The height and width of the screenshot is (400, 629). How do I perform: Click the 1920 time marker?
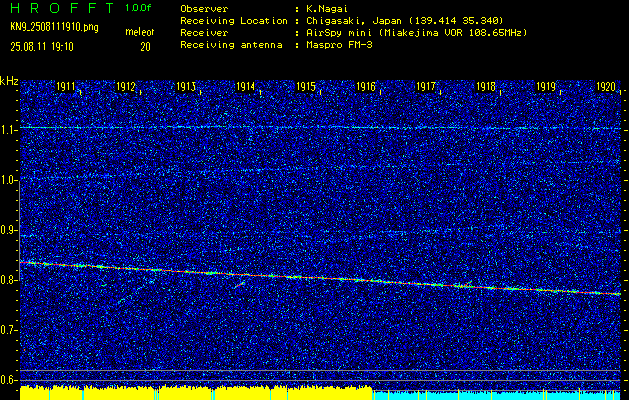(x=606, y=86)
